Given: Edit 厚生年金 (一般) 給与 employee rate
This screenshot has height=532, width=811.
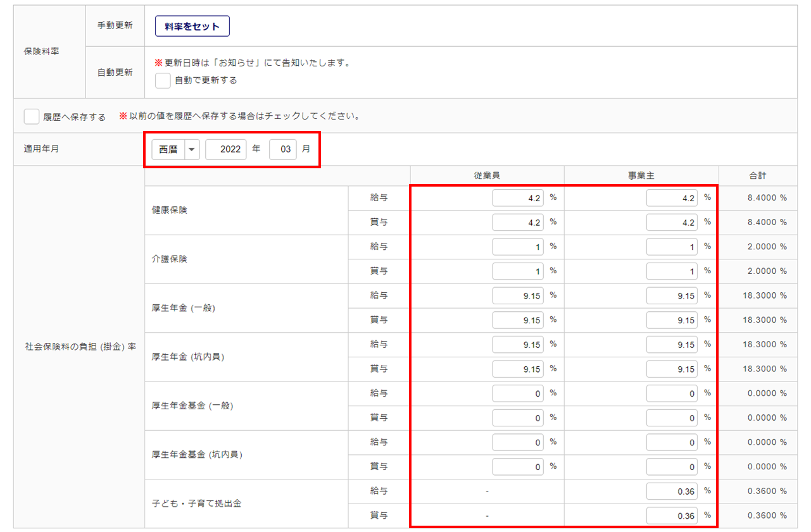Looking at the screenshot, I should [518, 295].
